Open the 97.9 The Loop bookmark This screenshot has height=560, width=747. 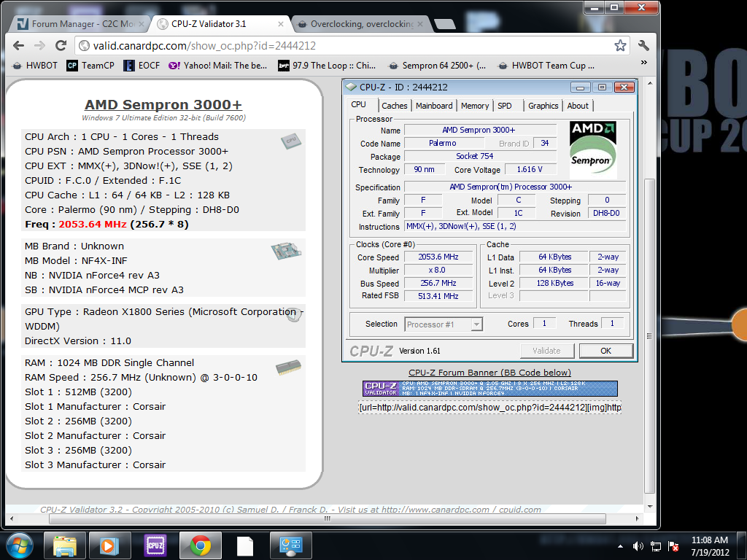pos(327,66)
